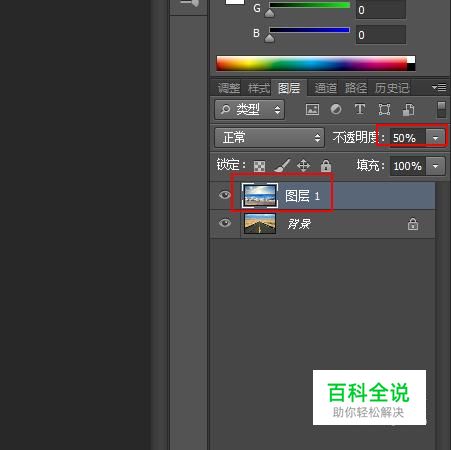The image size is (451, 450).
Task: Filter layers by pixel image icon
Action: pos(312,109)
